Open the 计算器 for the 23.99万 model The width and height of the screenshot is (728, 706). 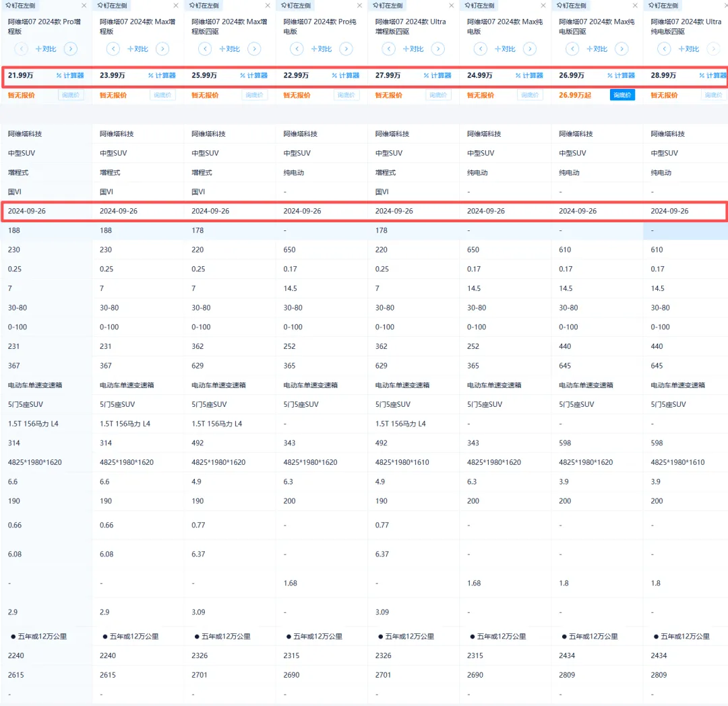[x=162, y=75]
